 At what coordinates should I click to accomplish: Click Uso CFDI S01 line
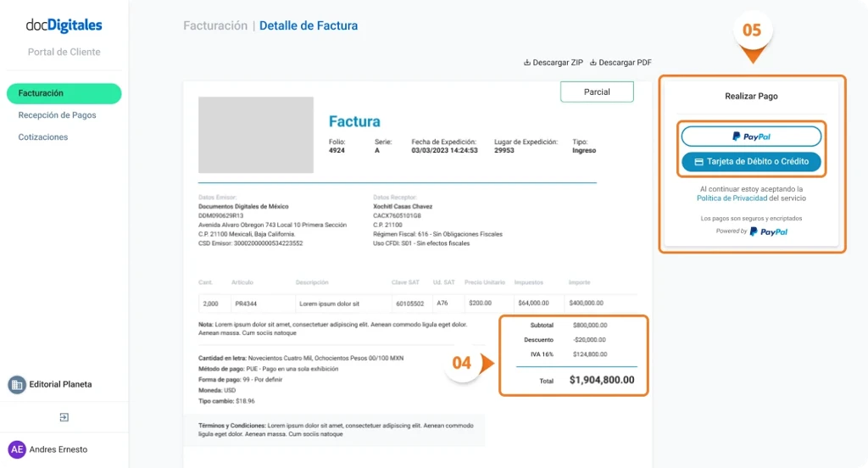click(x=421, y=243)
